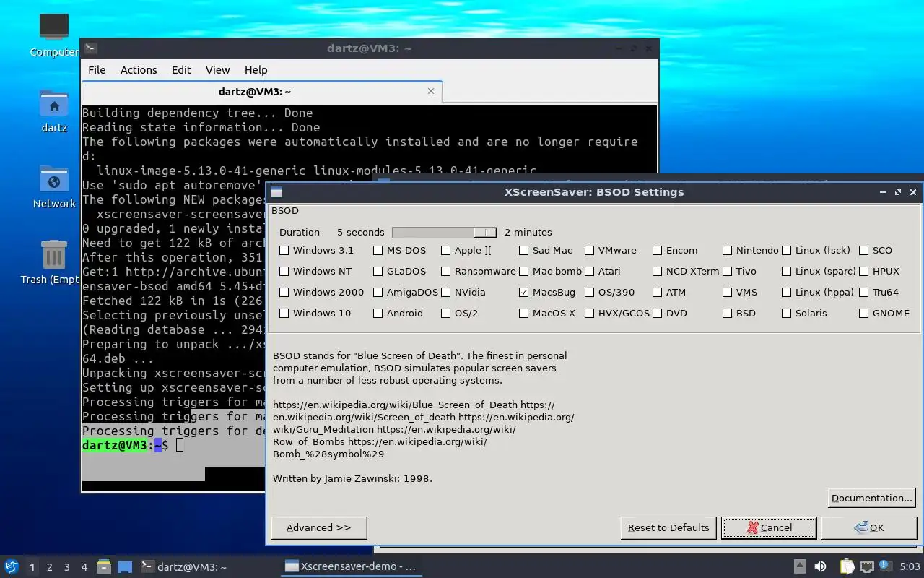Viewport: 924px width, 578px height.
Task: Enable the NCD XTerm checkbox
Action: (x=658, y=272)
